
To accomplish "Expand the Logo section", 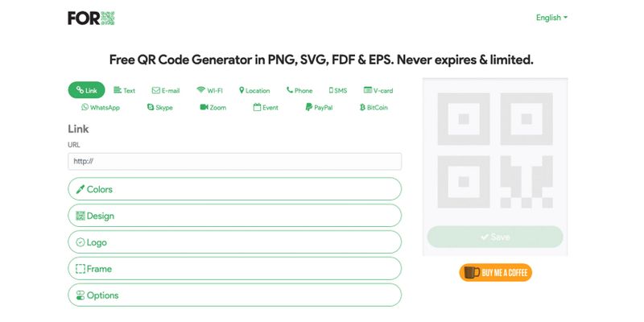I will pos(234,242).
